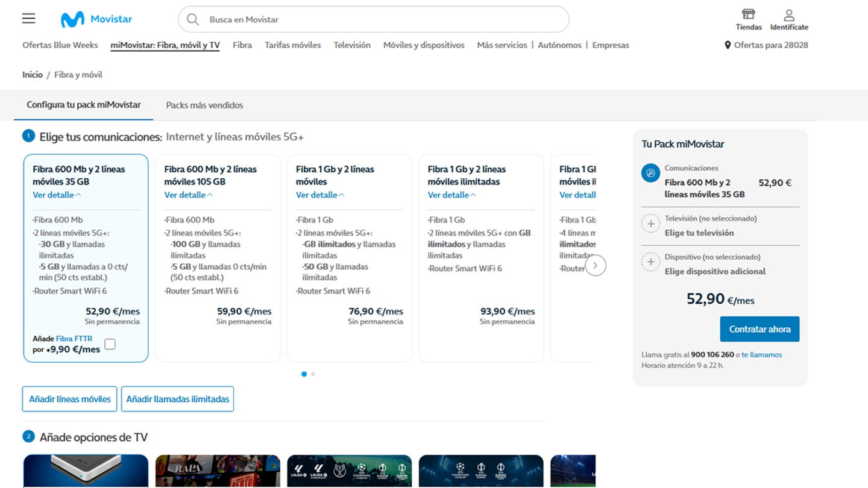The width and height of the screenshot is (868, 488).
Task: Click the te llamamos link
Action: click(x=762, y=355)
